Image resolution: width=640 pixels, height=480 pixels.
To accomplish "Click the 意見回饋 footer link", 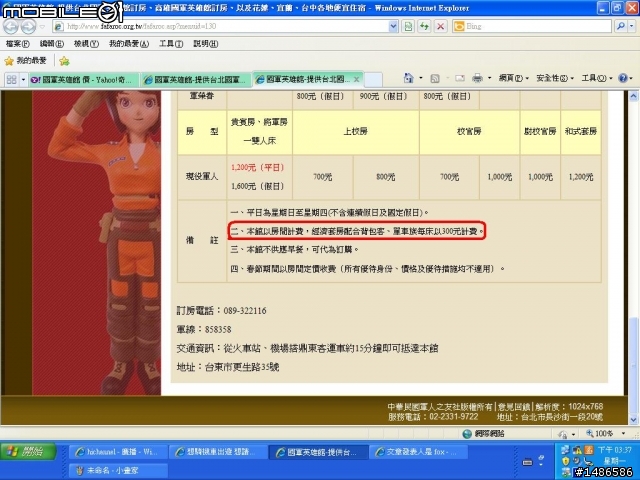I will coord(513,407).
